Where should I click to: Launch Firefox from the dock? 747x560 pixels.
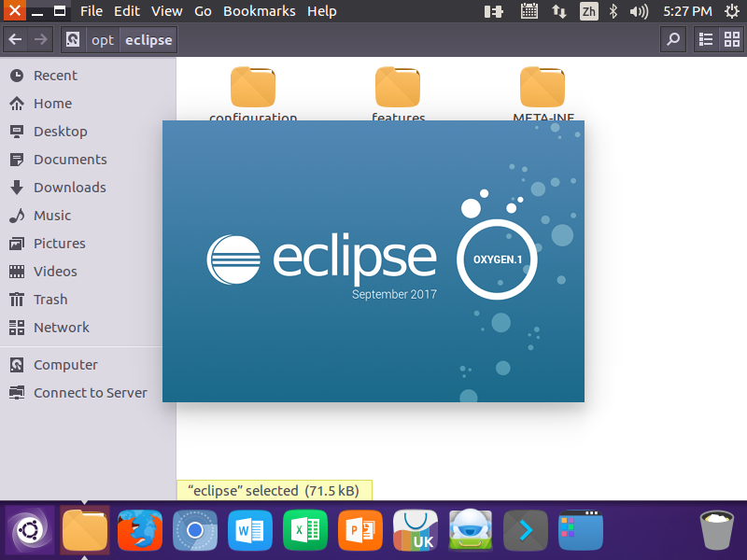[140, 530]
